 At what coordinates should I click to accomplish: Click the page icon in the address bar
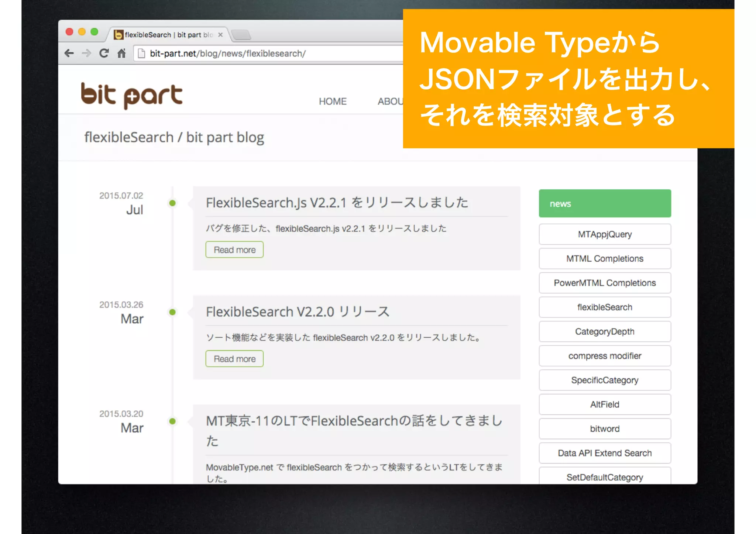pyautogui.click(x=141, y=54)
